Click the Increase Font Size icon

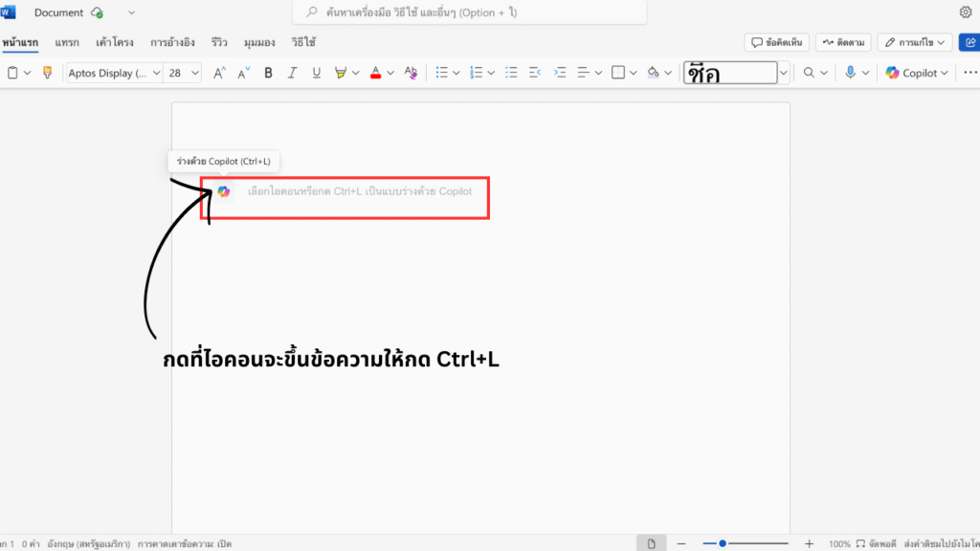(x=219, y=73)
